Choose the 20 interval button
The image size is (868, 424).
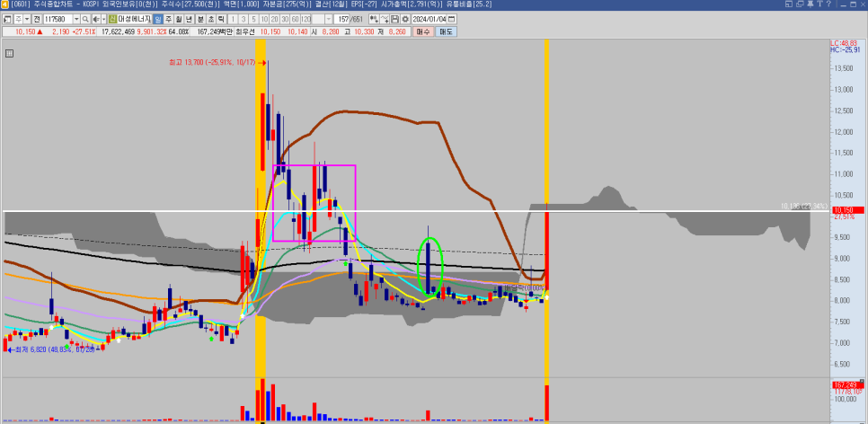275,19
